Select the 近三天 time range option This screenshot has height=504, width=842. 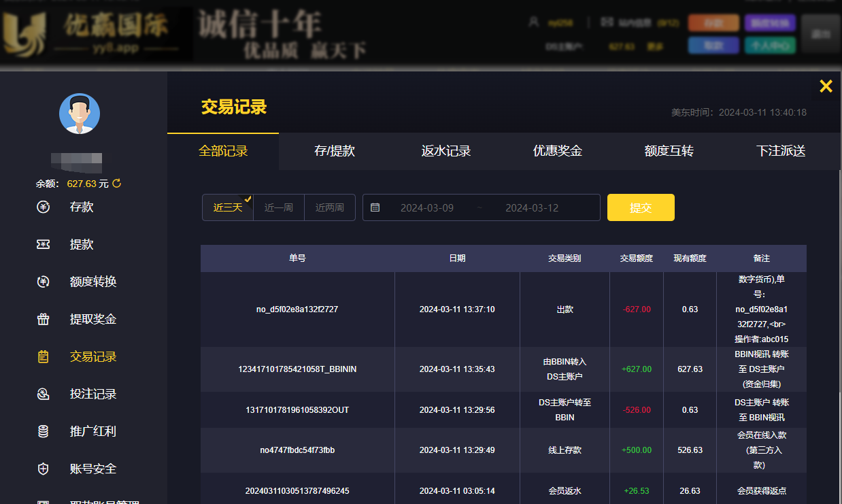point(228,207)
